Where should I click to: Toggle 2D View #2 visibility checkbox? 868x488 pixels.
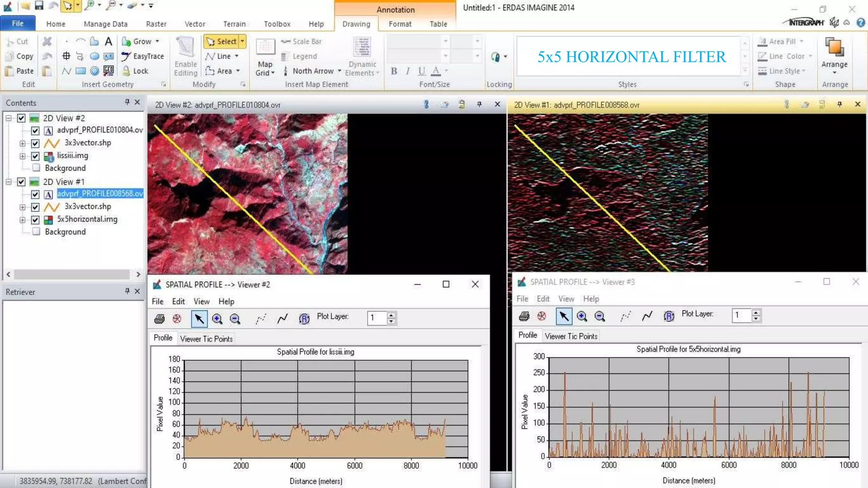tap(21, 118)
